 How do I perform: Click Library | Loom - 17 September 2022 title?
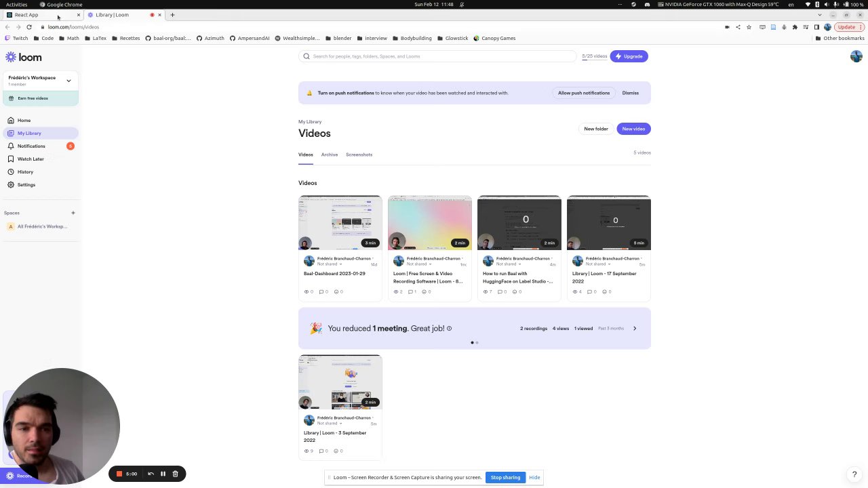pos(604,277)
